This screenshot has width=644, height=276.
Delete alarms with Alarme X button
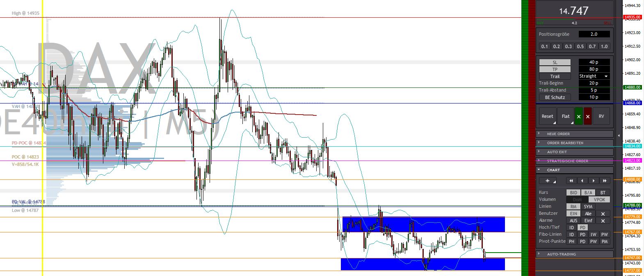click(603, 221)
